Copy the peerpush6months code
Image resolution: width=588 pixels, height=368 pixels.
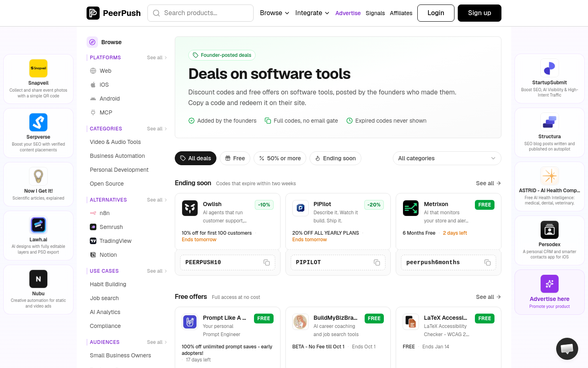point(488,263)
